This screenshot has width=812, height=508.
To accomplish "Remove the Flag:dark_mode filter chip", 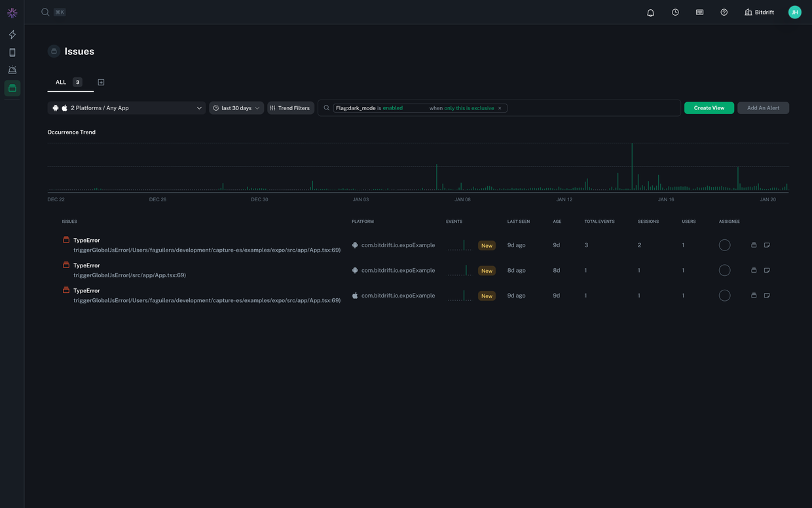I will click(x=500, y=107).
